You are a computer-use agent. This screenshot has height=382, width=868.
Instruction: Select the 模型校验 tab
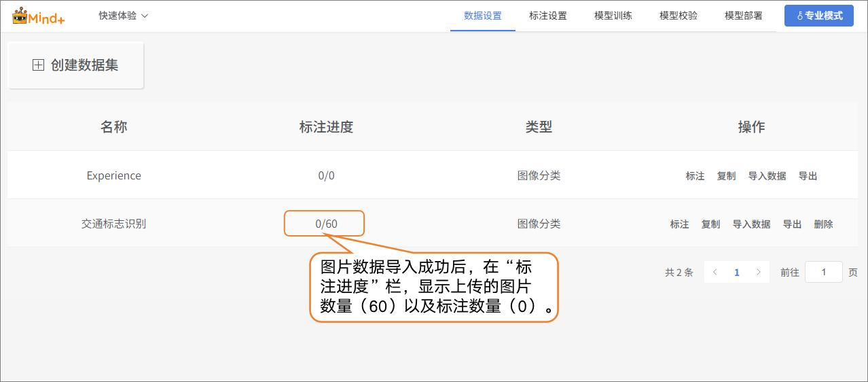(678, 16)
